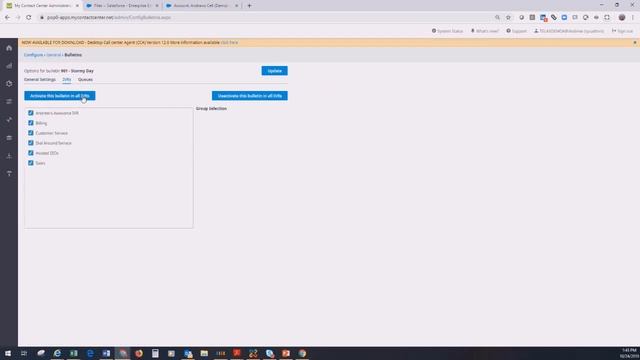The width and height of the screenshot is (640, 360).
Task: Click the blue Zoom extension icon in toolbar
Action: click(x=564, y=18)
